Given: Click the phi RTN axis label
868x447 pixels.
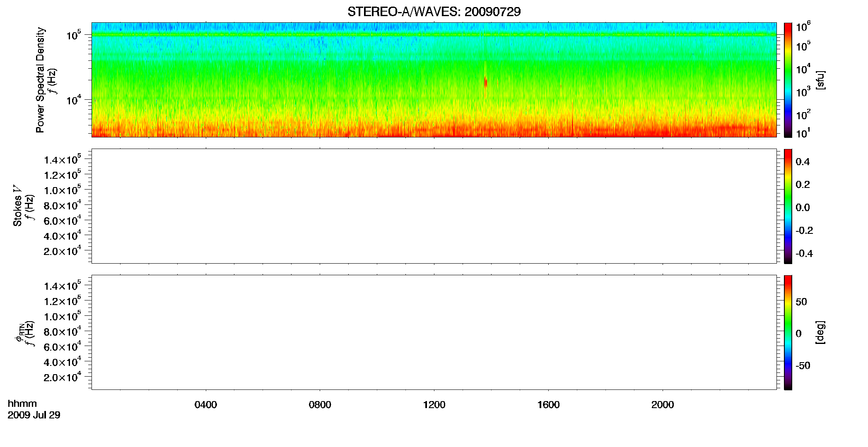Looking at the screenshot, I should 19,332.
